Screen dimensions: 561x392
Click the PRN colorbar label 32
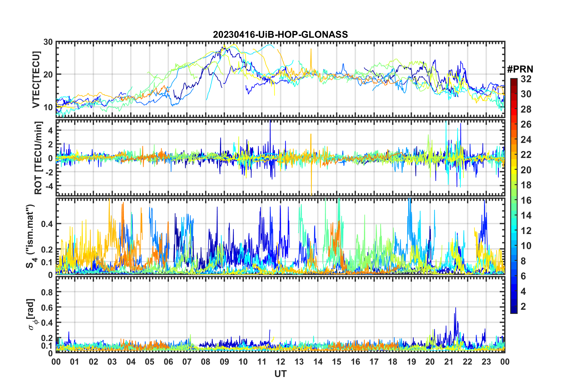click(x=526, y=79)
